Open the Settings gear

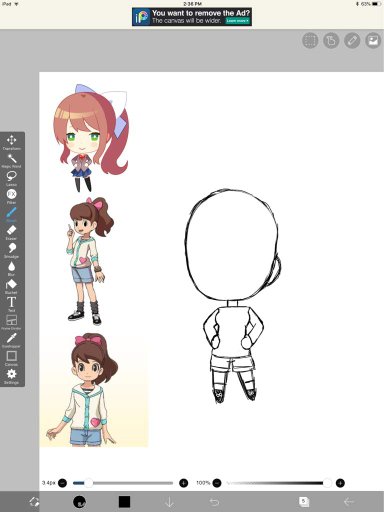12,376
